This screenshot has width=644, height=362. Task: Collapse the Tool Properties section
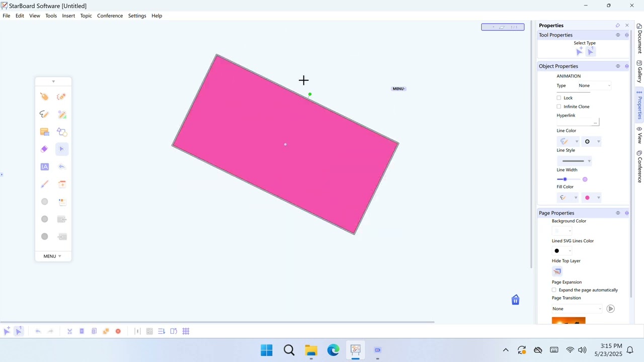pos(627,35)
